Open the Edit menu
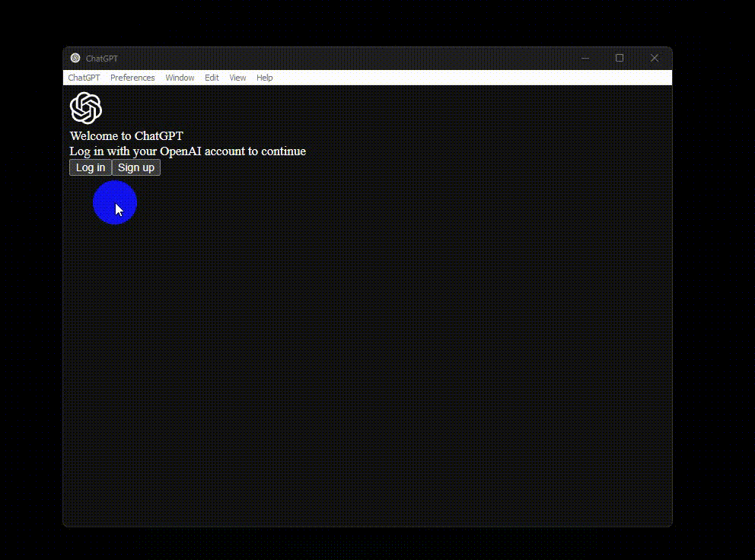 click(212, 78)
